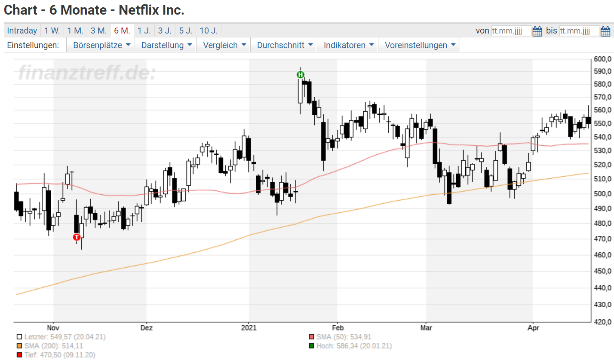
Task: Switch to the 3 J. tab
Action: pyautogui.click(x=165, y=31)
